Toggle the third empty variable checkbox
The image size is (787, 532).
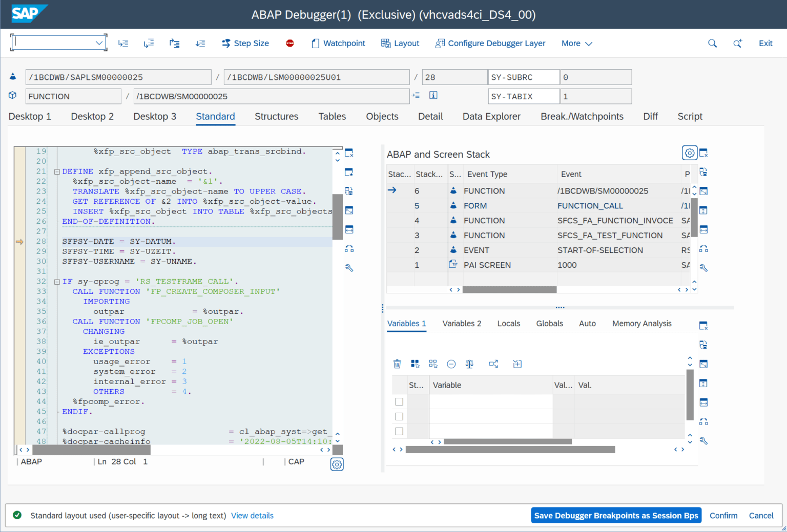pyautogui.click(x=399, y=431)
